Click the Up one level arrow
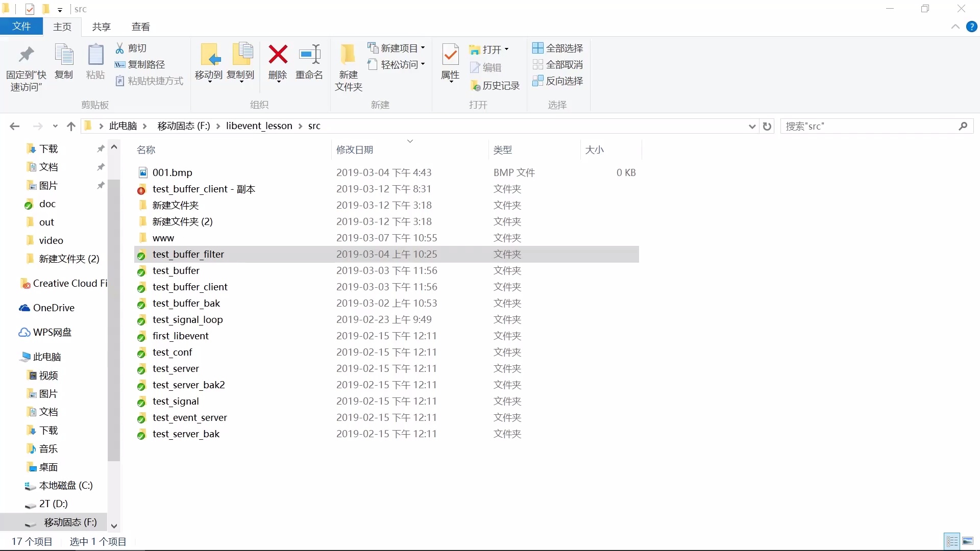Image resolution: width=980 pixels, height=551 pixels. [71, 126]
